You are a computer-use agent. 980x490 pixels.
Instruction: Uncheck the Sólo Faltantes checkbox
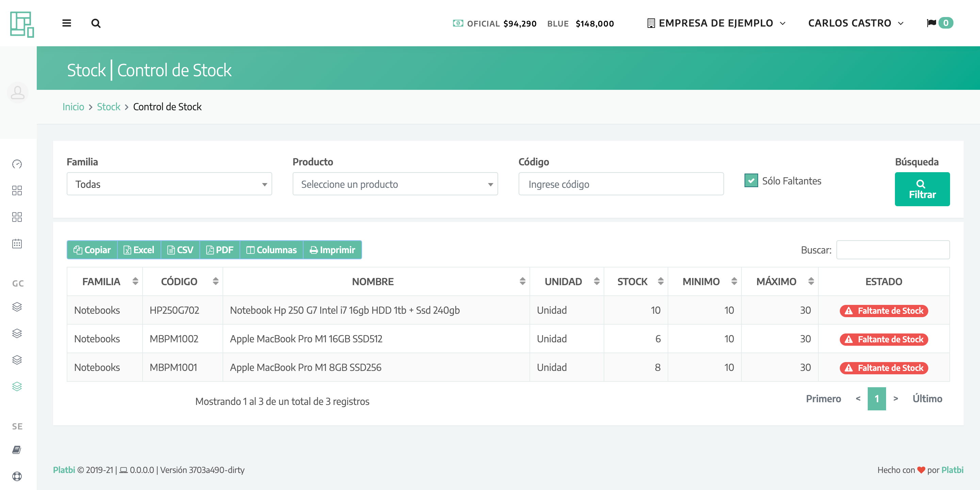click(x=751, y=181)
